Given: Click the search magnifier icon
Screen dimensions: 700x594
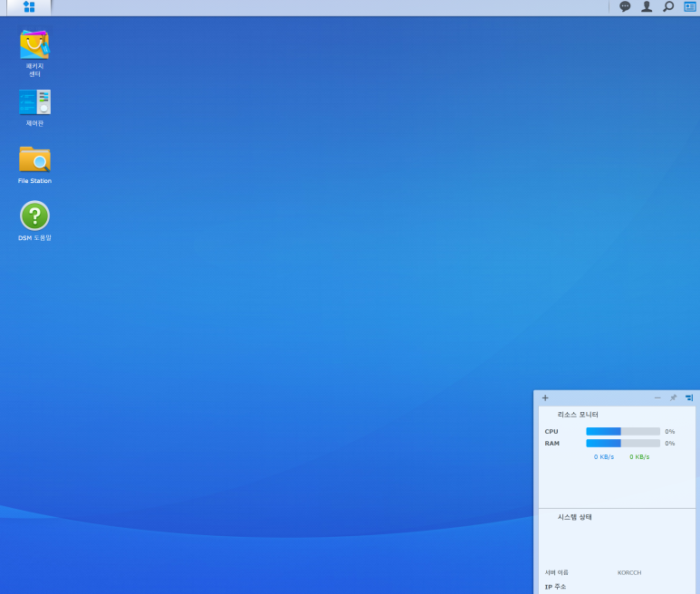Looking at the screenshot, I should [x=668, y=6].
